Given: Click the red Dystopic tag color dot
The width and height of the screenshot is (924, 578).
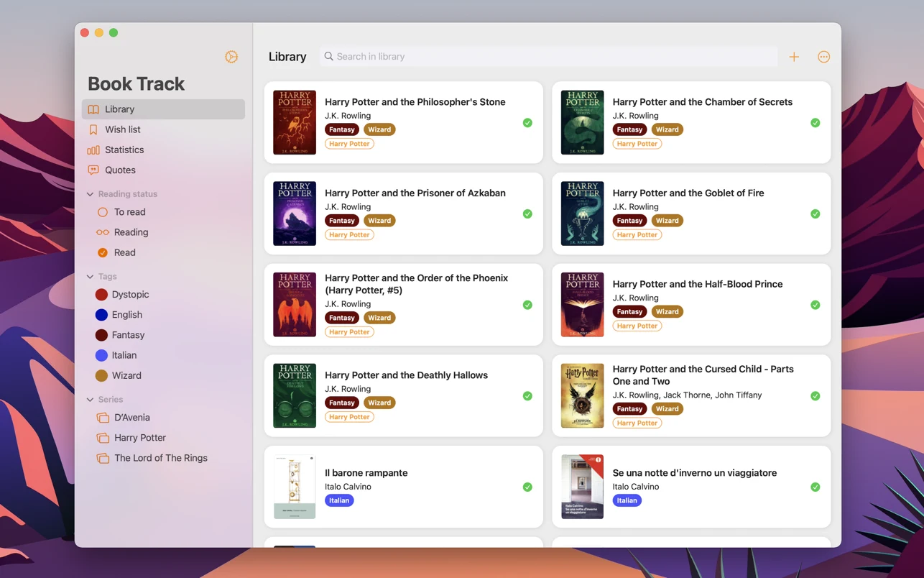Looking at the screenshot, I should 101,294.
